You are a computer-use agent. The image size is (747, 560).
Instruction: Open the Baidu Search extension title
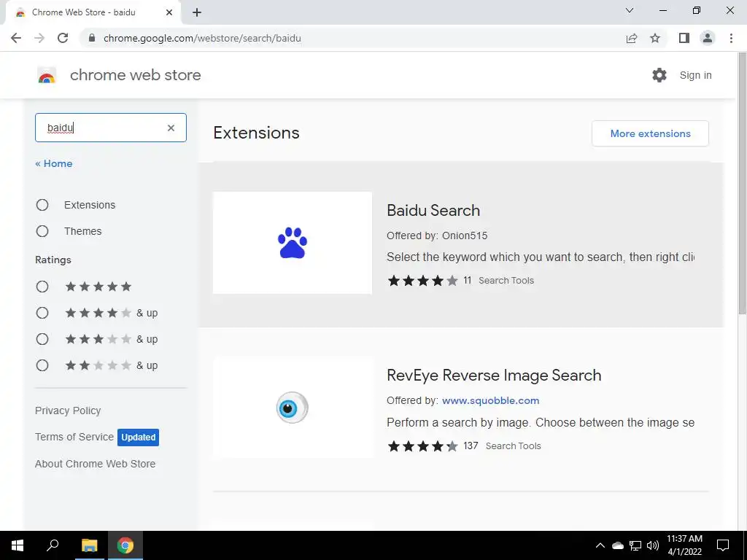point(433,211)
